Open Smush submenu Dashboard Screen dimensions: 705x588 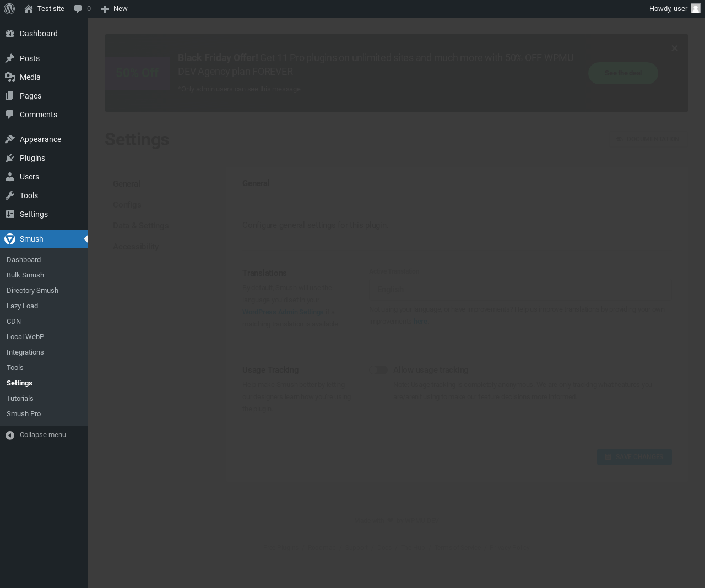pos(24,260)
